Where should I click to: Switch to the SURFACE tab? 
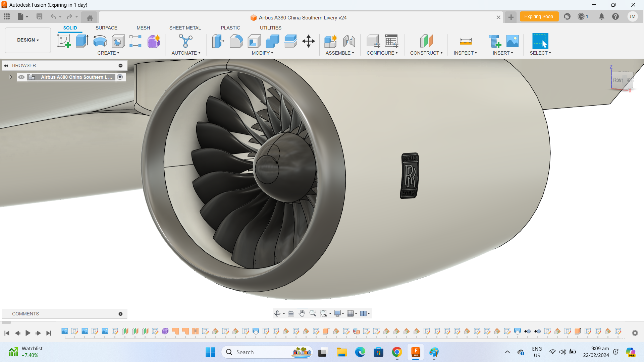click(106, 28)
